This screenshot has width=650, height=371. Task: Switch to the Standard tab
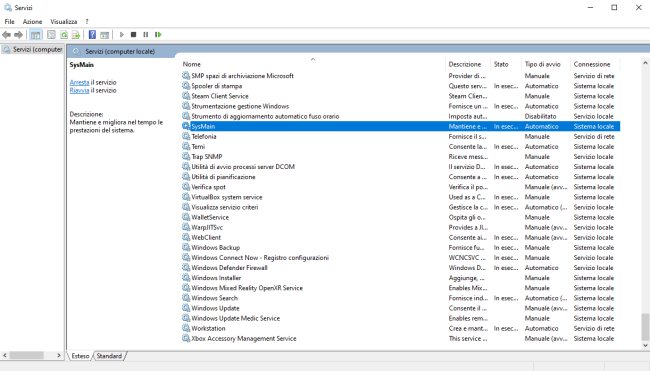pyautogui.click(x=109, y=356)
